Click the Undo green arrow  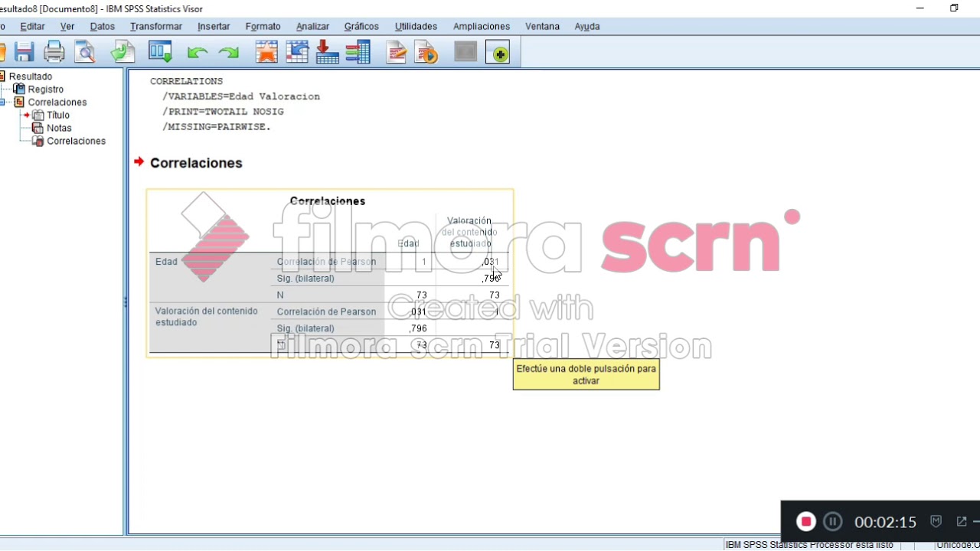198,53
